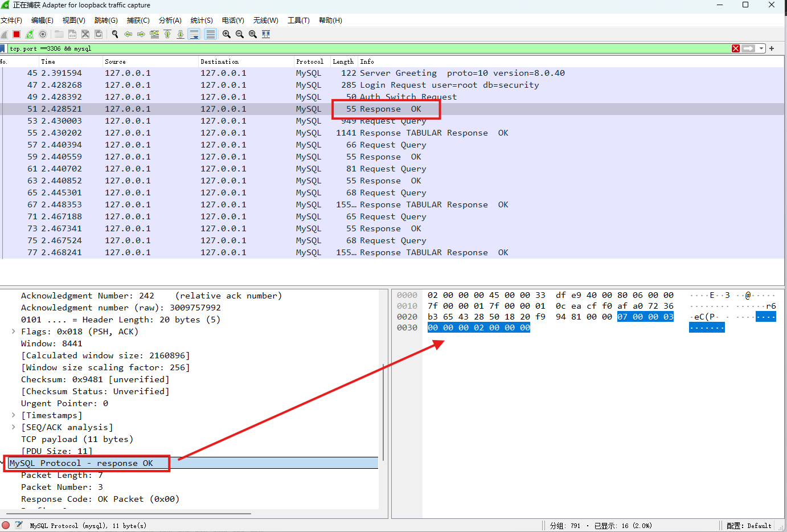787x532 pixels.
Task: Expand the Flags: 0x018 (PSH, ACK) node
Action: point(13,332)
